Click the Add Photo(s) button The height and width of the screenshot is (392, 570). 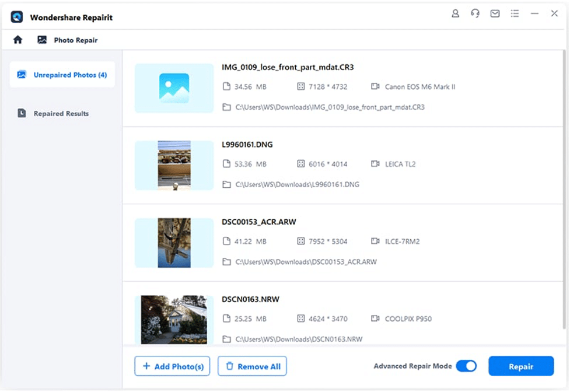(173, 366)
